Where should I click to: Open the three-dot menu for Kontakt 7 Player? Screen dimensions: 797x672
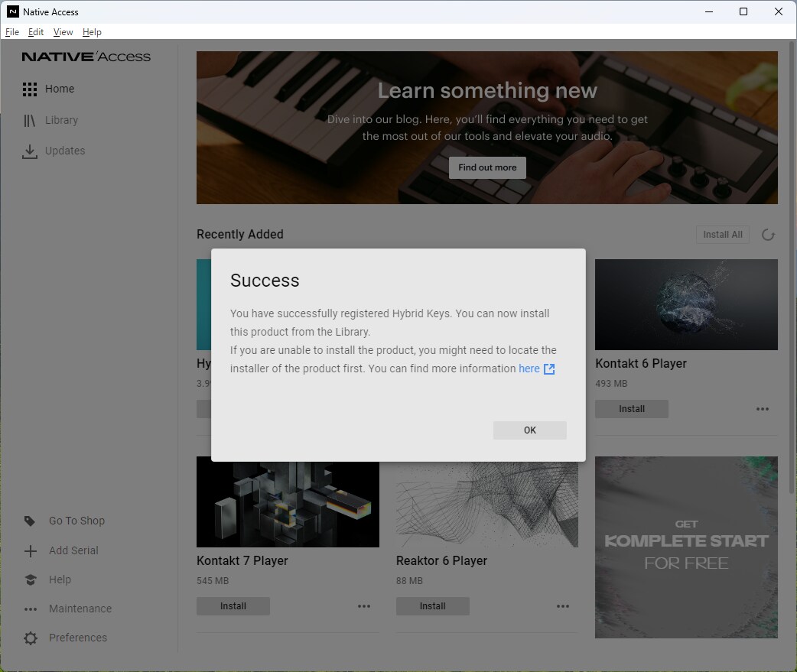(364, 606)
